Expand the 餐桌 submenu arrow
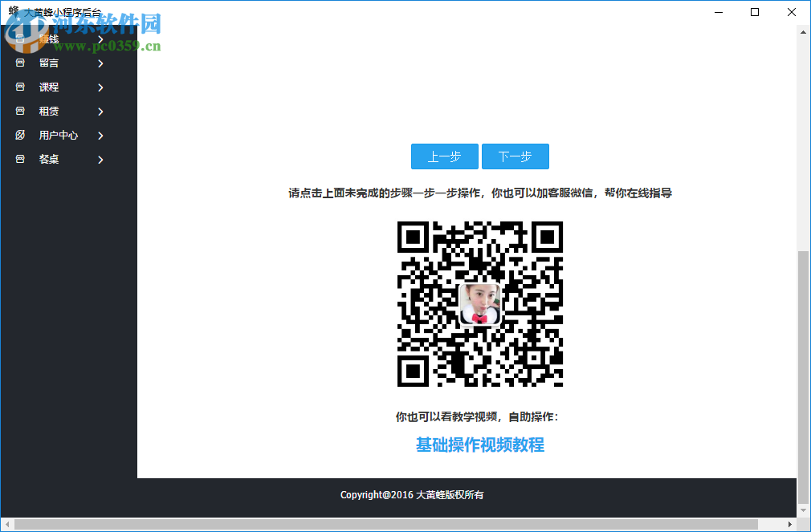The image size is (811, 532). (x=100, y=159)
